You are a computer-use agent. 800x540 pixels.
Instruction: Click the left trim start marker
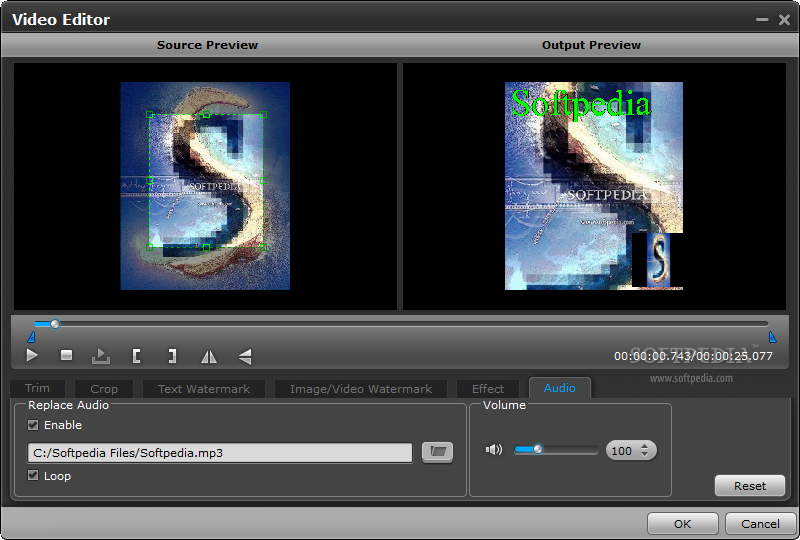pos(31,337)
